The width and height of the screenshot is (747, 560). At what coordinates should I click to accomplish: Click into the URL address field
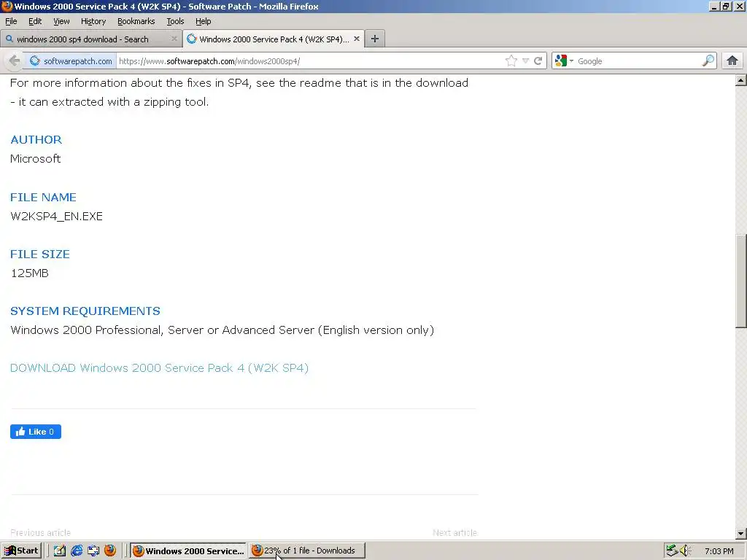[309, 61]
